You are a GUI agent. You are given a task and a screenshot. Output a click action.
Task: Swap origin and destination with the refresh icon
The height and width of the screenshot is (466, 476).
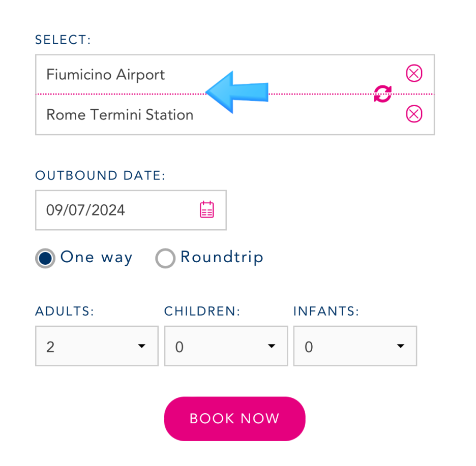382,94
